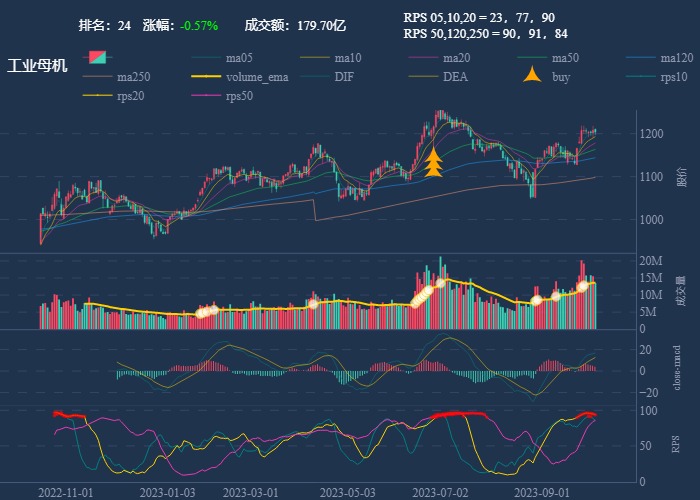Click the rps50 magenta legend line icon
Screen dimensions: 700x500
click(206, 96)
